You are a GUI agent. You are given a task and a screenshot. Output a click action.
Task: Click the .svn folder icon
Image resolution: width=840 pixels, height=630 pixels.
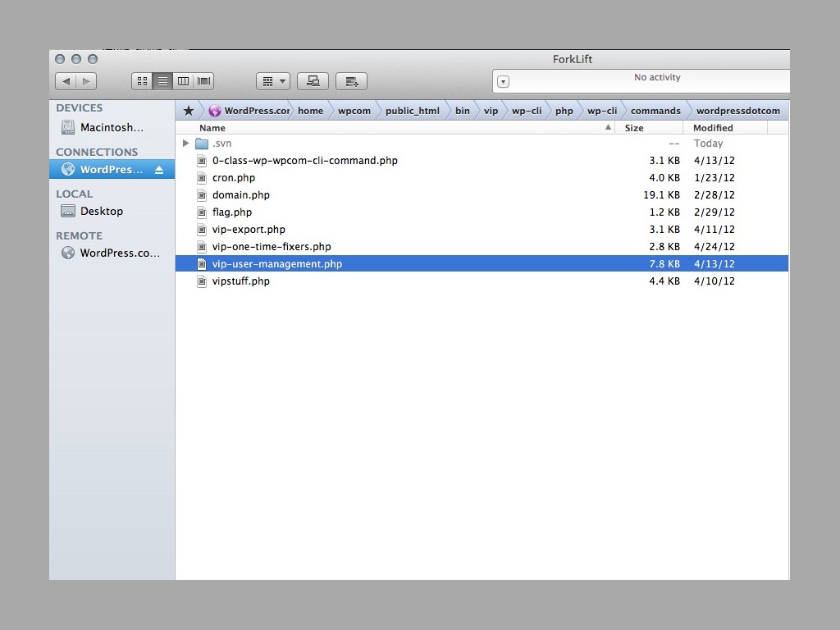pos(202,144)
